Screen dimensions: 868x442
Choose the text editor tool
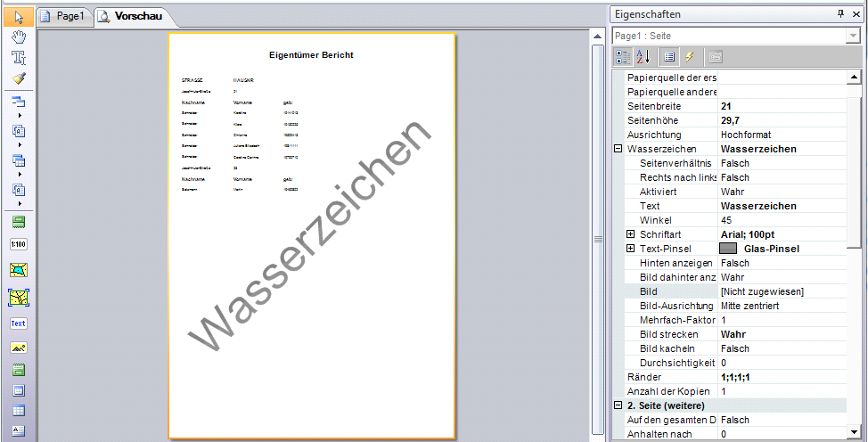click(19, 58)
